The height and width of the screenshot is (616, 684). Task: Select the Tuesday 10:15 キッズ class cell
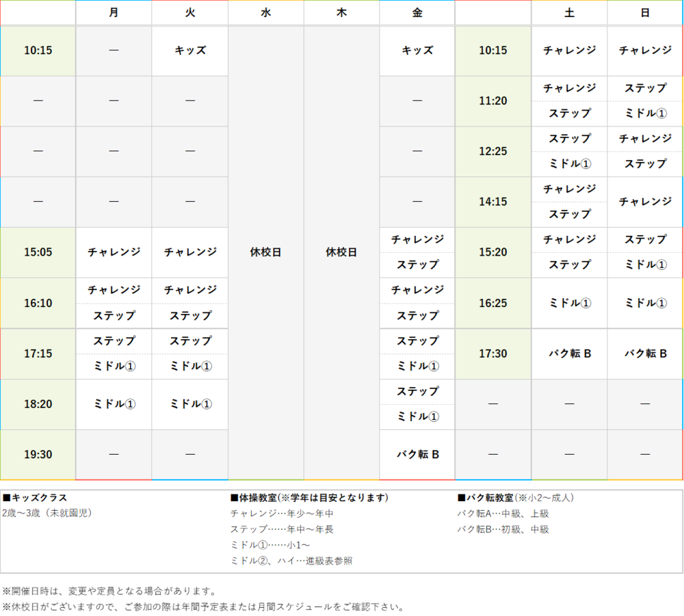coord(189,51)
